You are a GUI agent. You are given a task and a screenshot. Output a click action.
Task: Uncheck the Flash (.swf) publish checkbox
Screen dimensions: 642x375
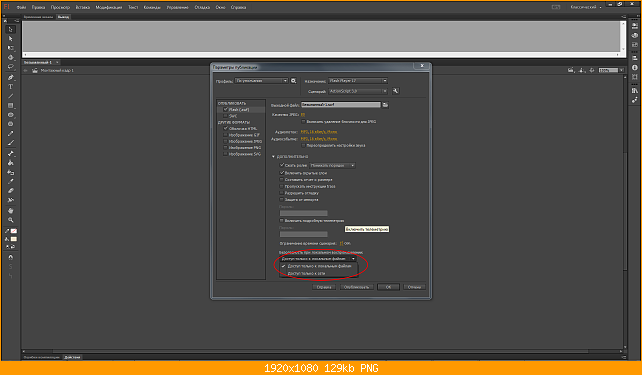[x=225, y=109]
